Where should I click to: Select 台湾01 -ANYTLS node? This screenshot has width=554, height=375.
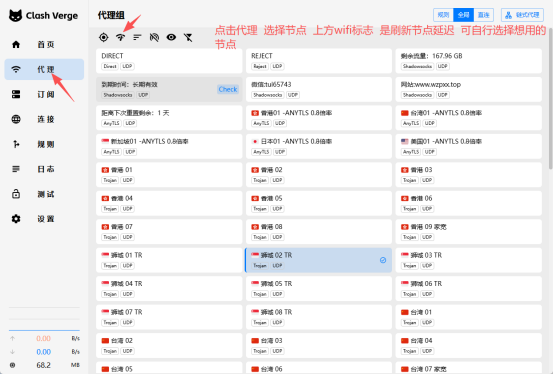pos(468,118)
